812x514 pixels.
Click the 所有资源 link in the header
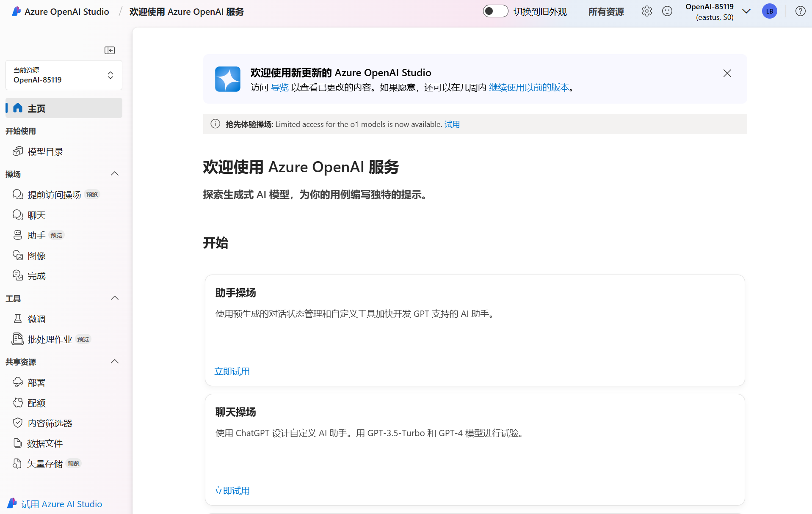pos(606,12)
